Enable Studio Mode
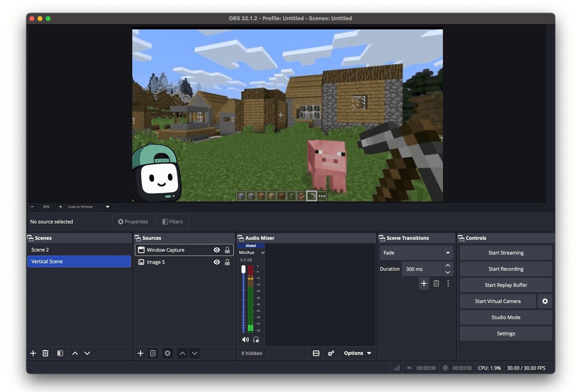This screenshot has height=392, width=579. click(x=506, y=317)
